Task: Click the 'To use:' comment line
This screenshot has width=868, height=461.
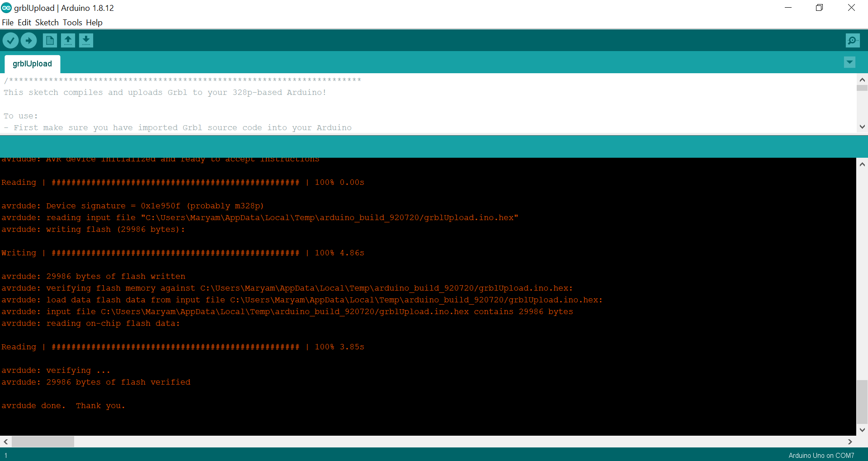Action: [21, 116]
